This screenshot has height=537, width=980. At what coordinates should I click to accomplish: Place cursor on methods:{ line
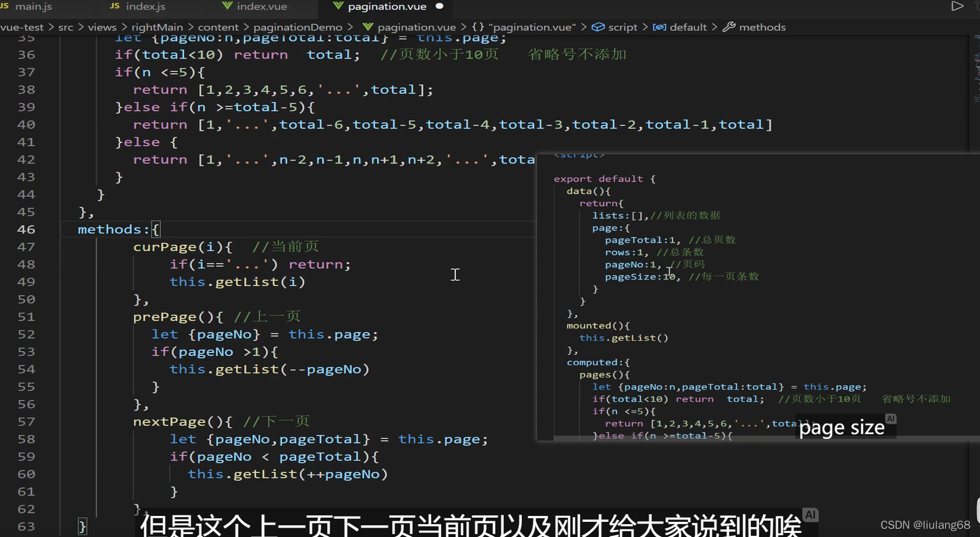[119, 229]
